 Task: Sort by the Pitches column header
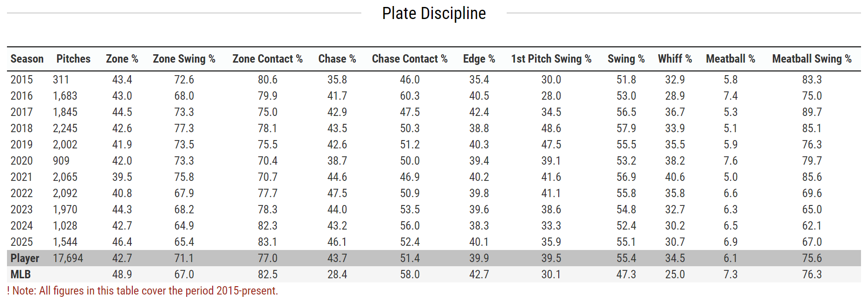point(73,59)
